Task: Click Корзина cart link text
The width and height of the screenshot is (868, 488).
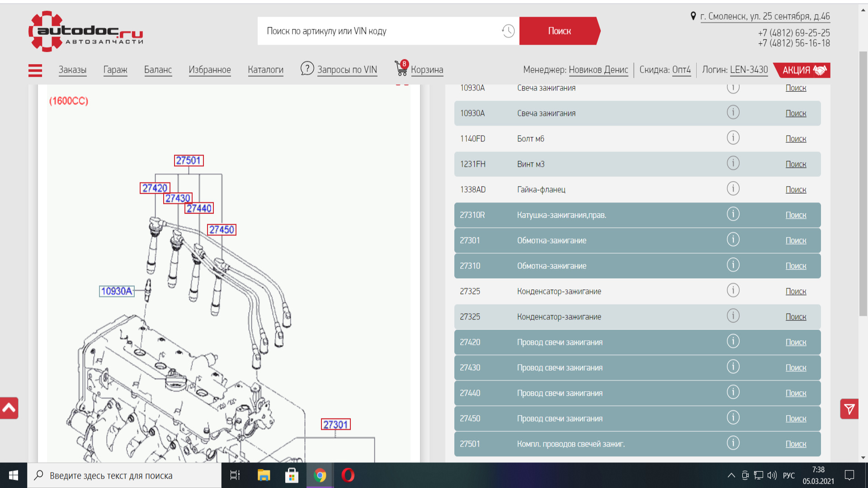Action: tap(427, 70)
